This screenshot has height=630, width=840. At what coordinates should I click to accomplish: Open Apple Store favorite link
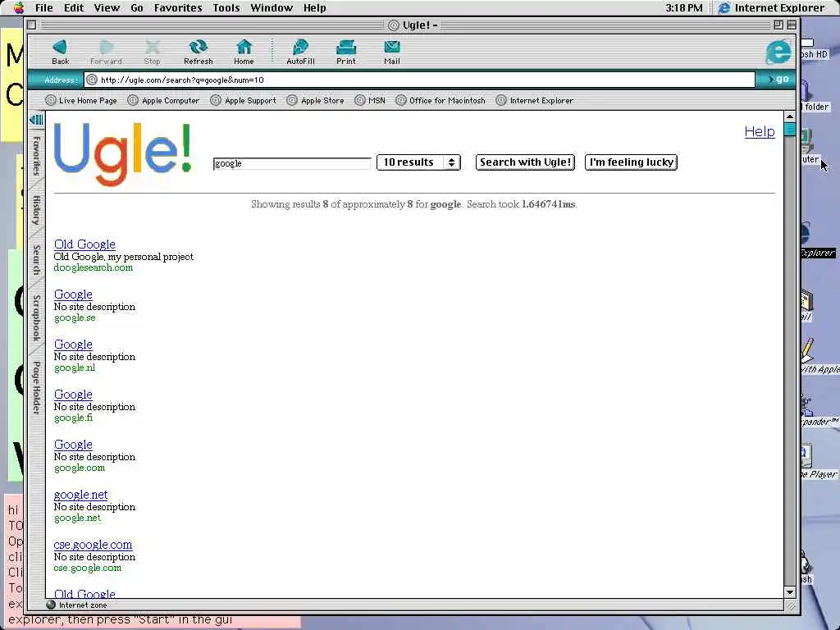click(x=316, y=100)
